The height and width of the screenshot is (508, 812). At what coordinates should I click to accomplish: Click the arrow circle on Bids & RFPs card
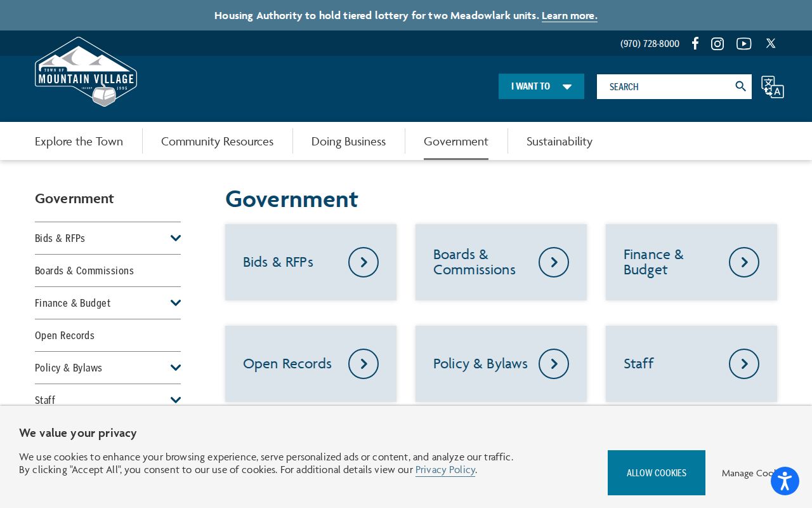click(363, 262)
